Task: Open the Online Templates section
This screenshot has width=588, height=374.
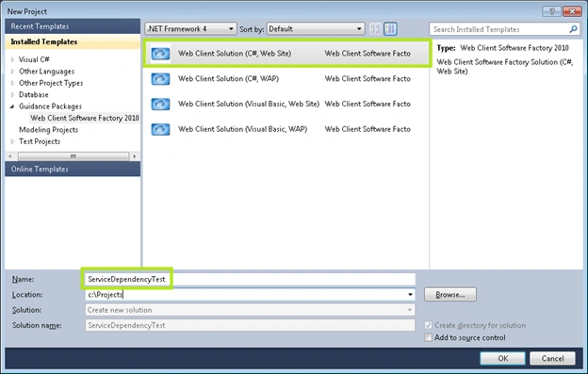Action: pyautogui.click(x=73, y=169)
